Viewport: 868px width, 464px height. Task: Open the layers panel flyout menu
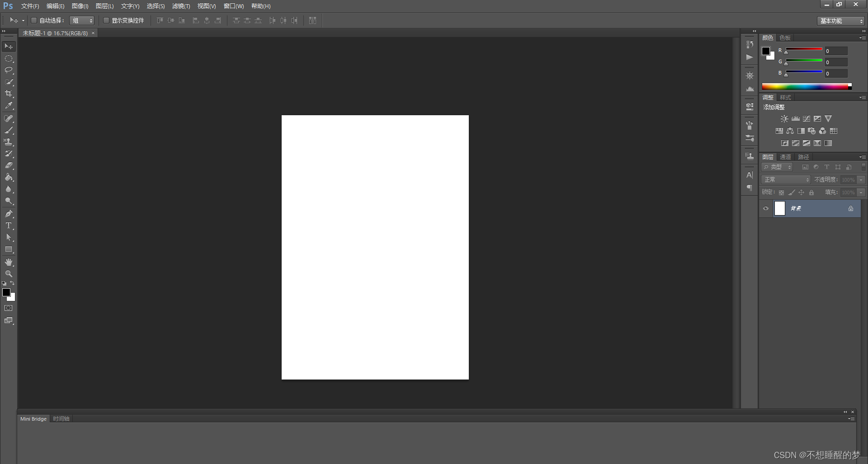[x=863, y=157]
